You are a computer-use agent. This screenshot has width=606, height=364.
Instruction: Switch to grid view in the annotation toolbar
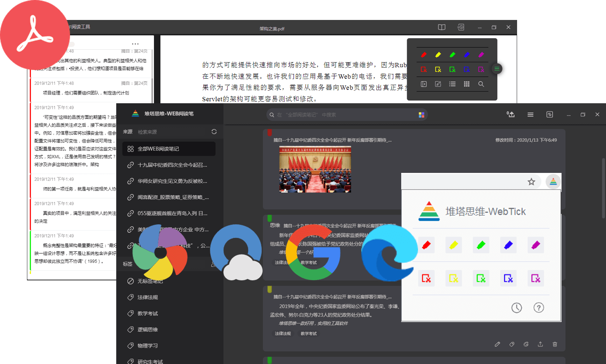click(467, 84)
